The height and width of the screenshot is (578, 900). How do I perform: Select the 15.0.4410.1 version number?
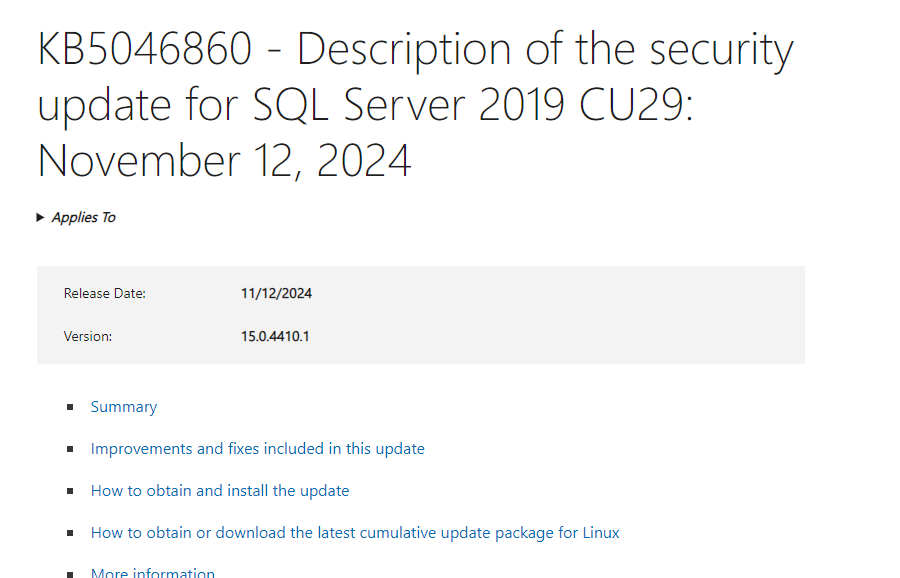pyautogui.click(x=275, y=336)
